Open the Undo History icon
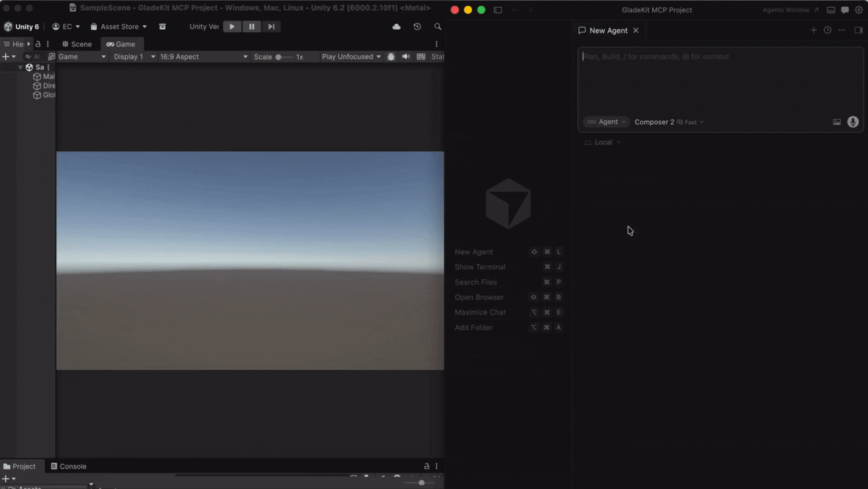Image resolution: width=868 pixels, height=489 pixels. click(x=417, y=27)
